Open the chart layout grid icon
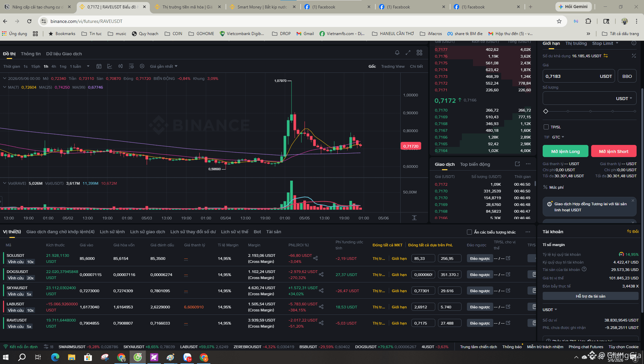 point(419,53)
